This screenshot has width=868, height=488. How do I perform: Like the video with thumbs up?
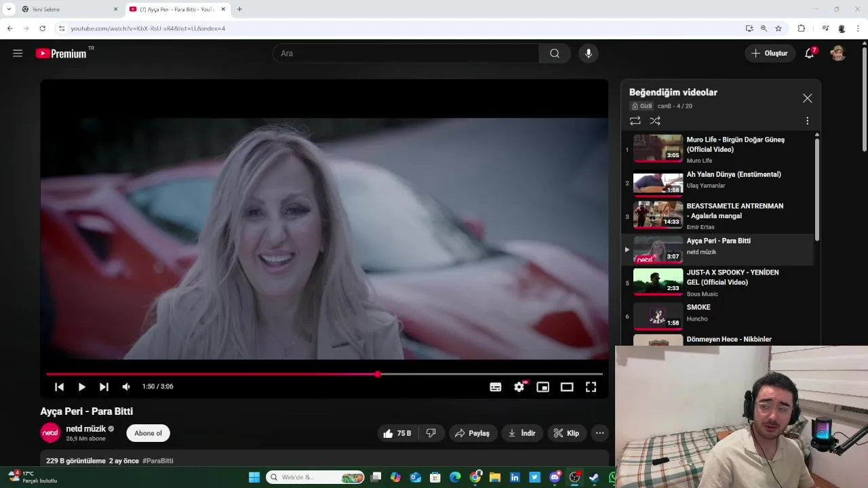(397, 433)
